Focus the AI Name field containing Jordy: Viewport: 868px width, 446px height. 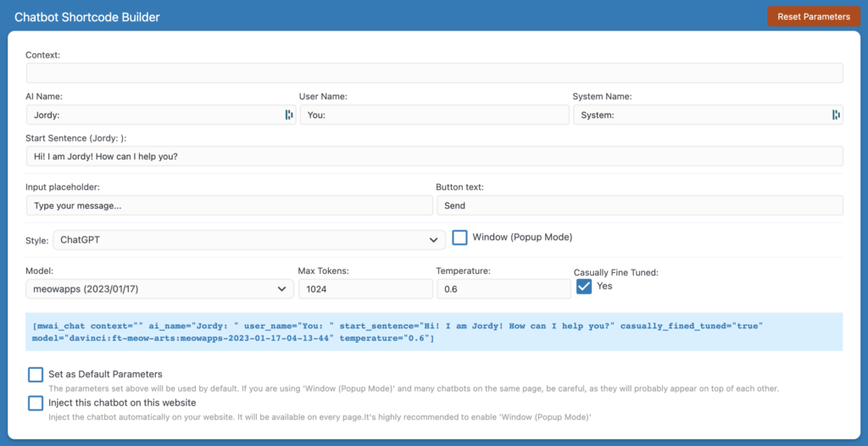click(161, 114)
